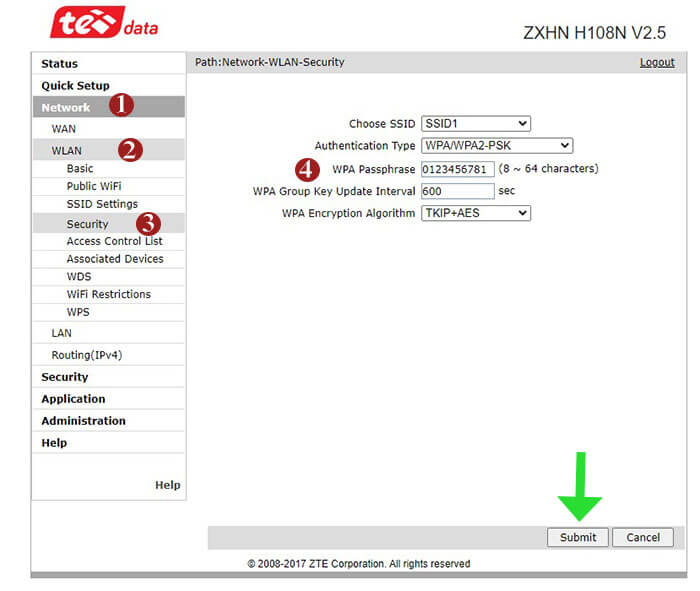Open the Administration menu section
700x591 pixels.
click(x=83, y=421)
